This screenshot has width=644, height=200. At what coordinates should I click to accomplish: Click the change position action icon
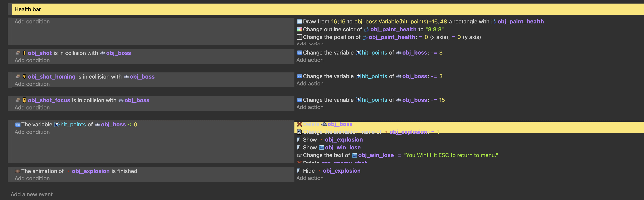point(299,37)
